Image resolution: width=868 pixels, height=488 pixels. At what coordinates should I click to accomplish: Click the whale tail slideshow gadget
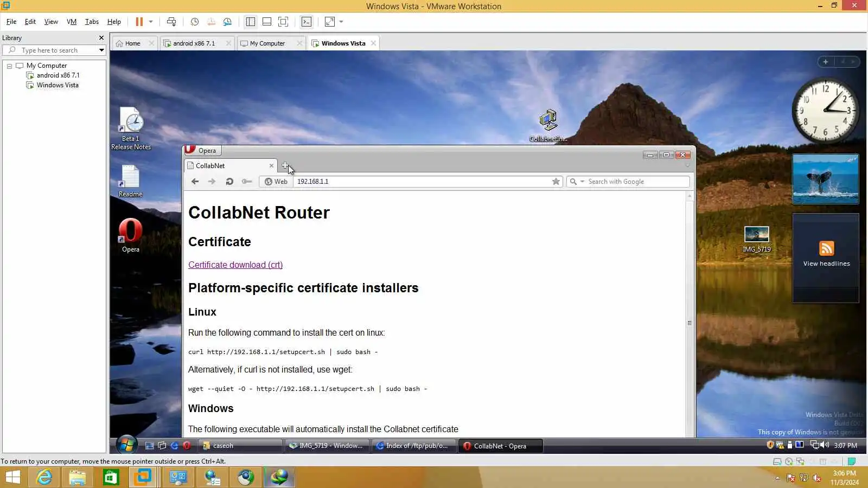click(826, 179)
